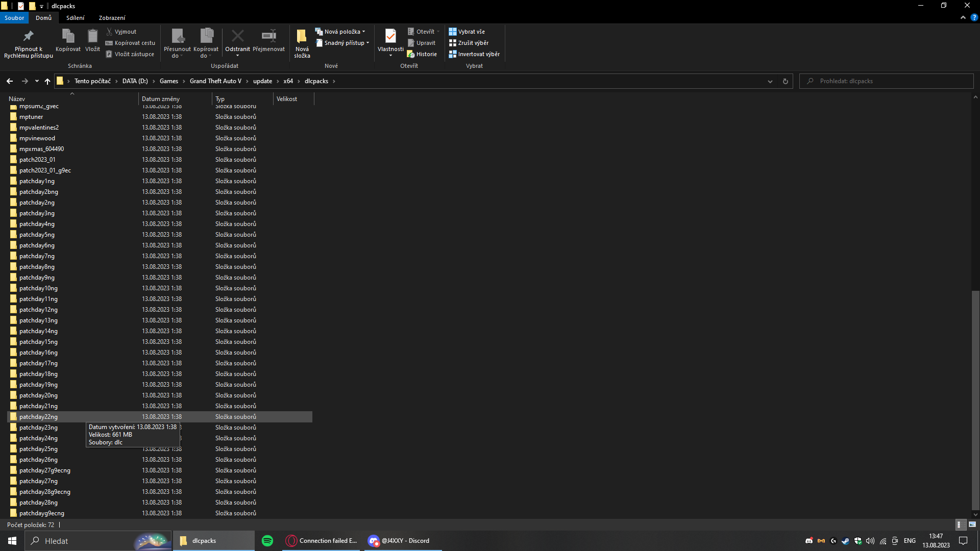This screenshot has width=980, height=551.
Task: Switch to the large icons view toggle
Action: (x=972, y=524)
